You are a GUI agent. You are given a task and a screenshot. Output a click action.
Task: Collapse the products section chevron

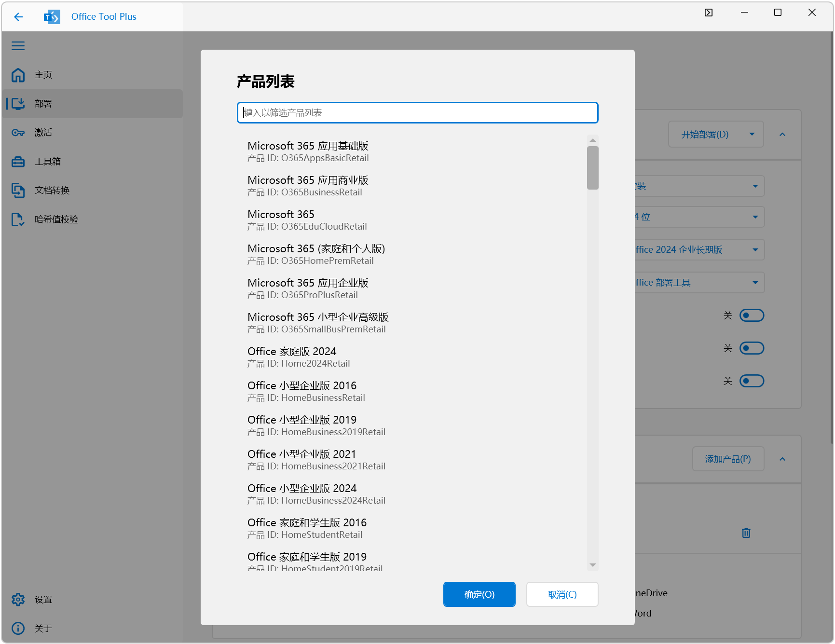pyautogui.click(x=782, y=459)
